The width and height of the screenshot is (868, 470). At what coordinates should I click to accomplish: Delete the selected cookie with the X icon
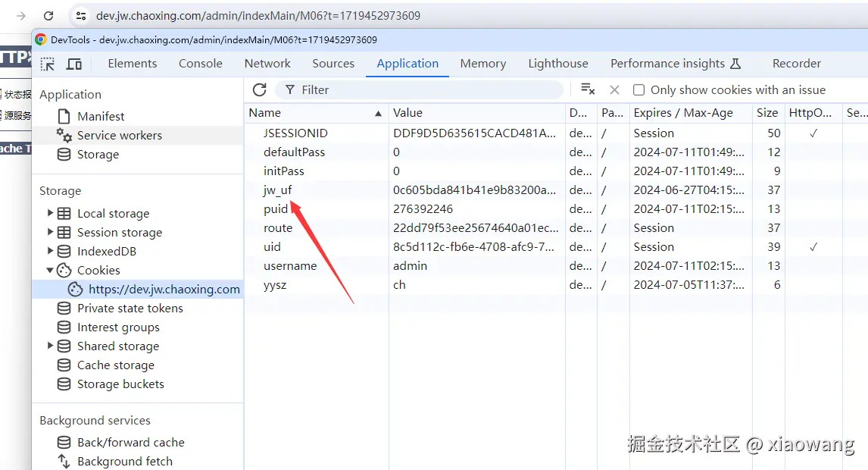pyautogui.click(x=614, y=89)
